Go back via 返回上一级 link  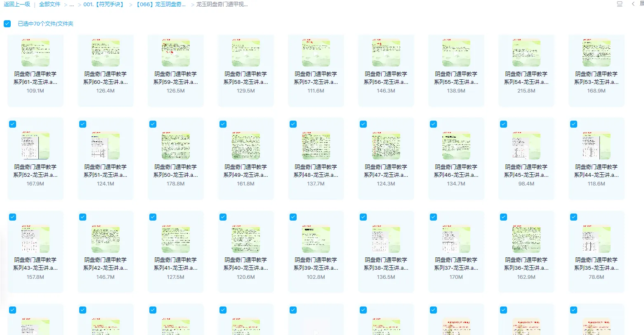pos(17,4)
